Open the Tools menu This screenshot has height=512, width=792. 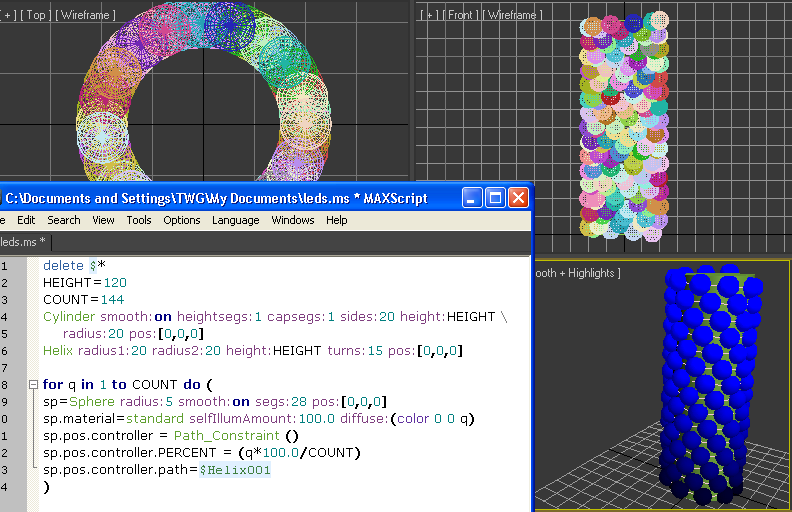(139, 220)
